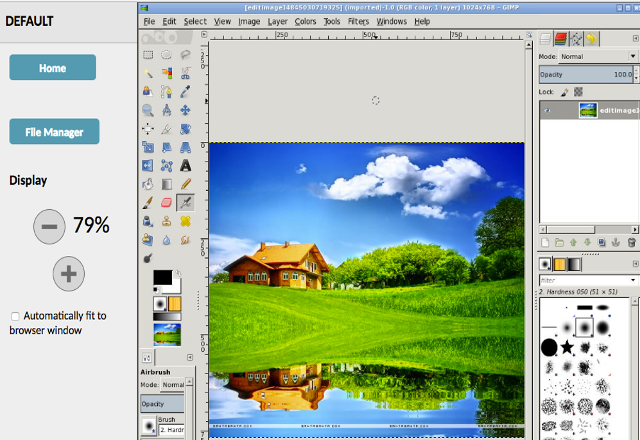Select the Paths tool
Screen dimensions: 640x440
point(167,92)
